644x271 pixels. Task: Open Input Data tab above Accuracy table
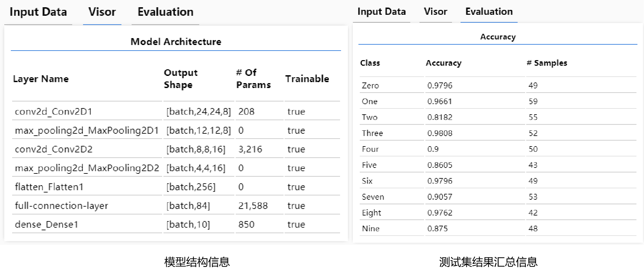(x=381, y=12)
